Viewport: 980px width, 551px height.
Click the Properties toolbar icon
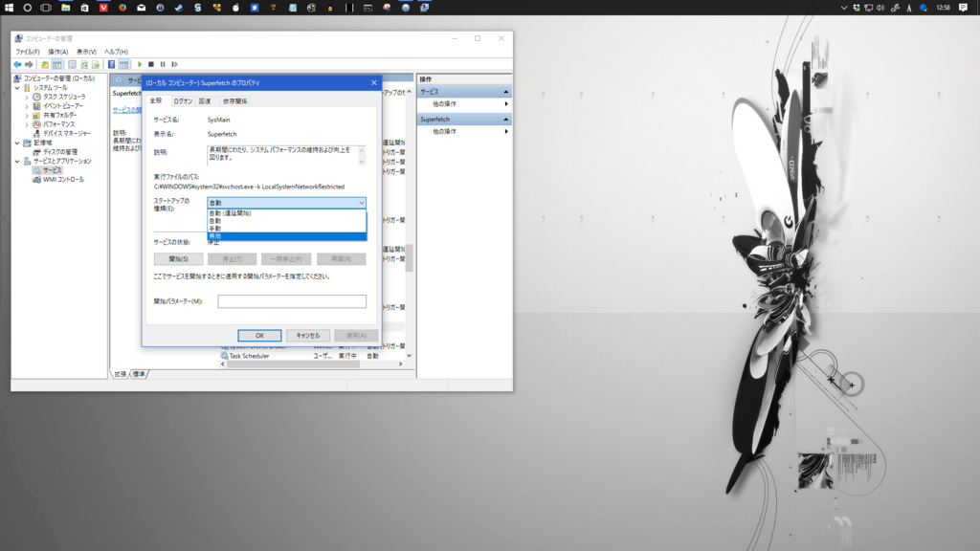(72, 64)
